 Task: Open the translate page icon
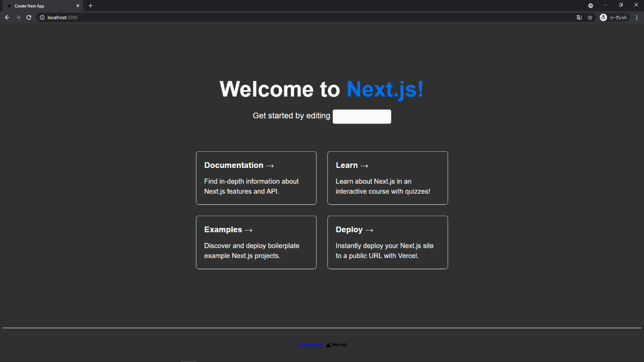tap(579, 18)
